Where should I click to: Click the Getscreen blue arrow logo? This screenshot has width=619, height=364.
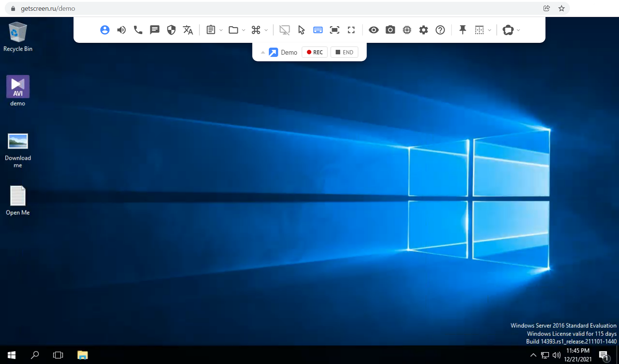click(x=273, y=52)
